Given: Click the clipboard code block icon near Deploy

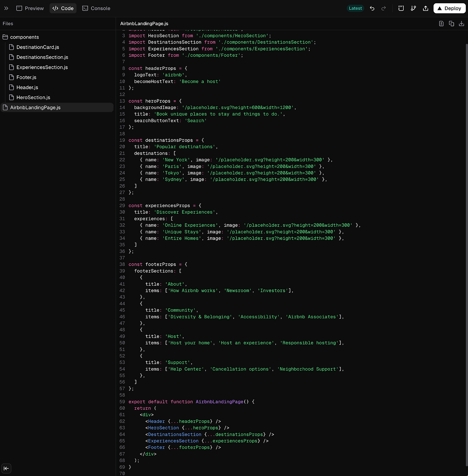Looking at the screenshot, I should 401,8.
